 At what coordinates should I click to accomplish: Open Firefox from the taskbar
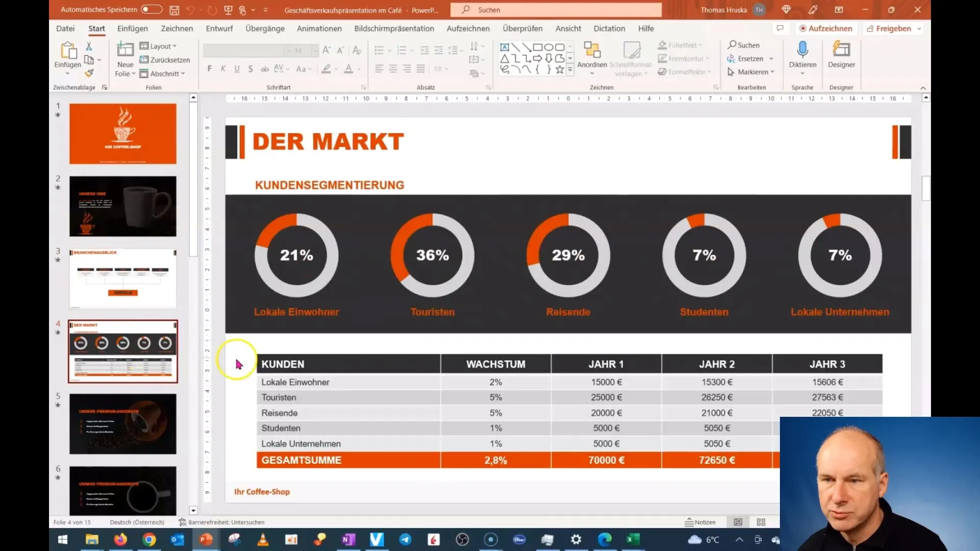point(120,539)
